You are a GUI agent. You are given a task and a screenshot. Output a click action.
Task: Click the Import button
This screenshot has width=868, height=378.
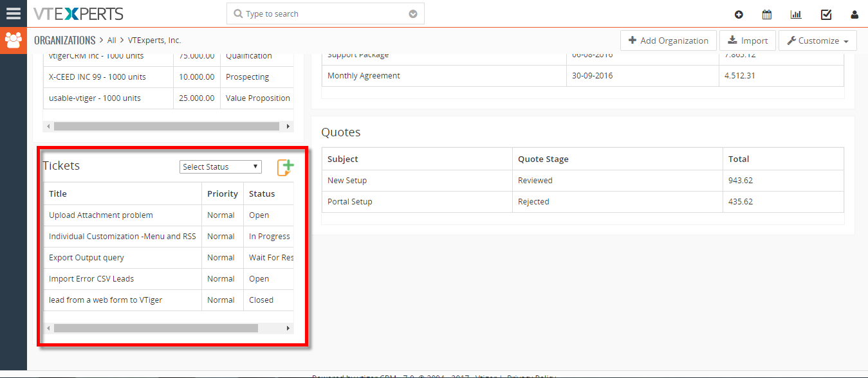click(748, 40)
